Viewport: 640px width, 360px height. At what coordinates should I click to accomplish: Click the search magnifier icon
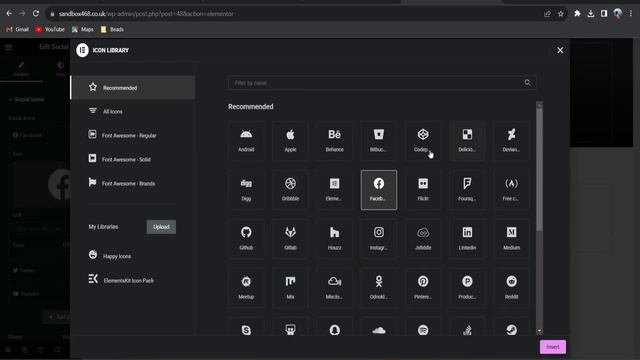click(x=527, y=83)
